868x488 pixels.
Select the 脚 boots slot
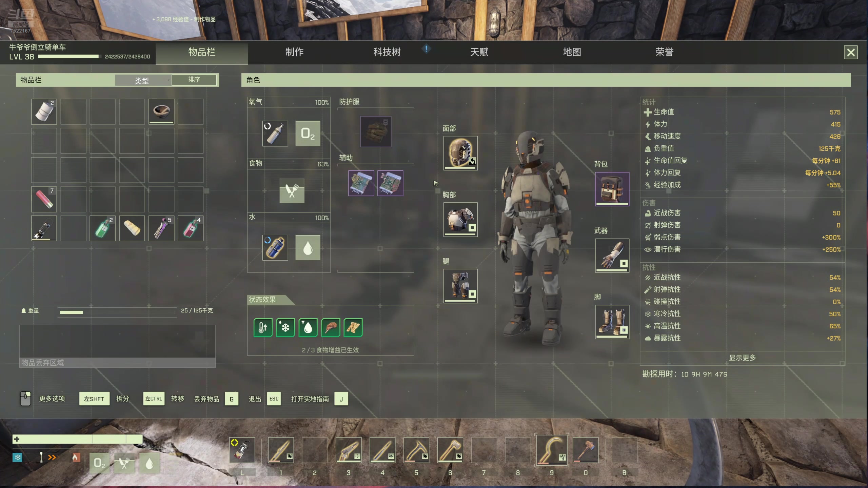pyautogui.click(x=612, y=322)
